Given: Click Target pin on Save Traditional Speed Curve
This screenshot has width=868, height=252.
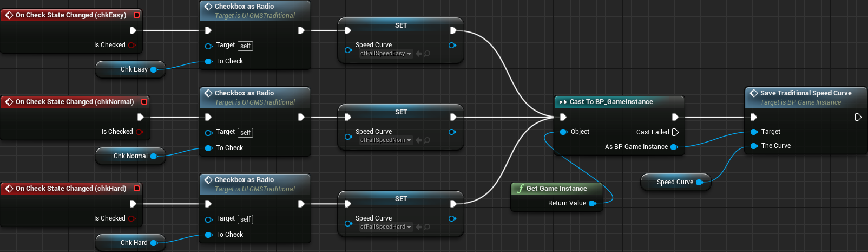Looking at the screenshot, I should coord(754,132).
